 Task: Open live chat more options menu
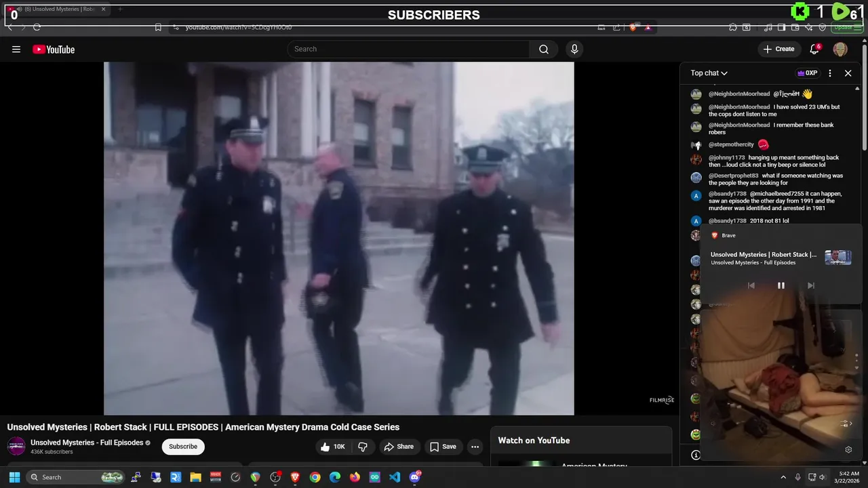pyautogui.click(x=830, y=73)
